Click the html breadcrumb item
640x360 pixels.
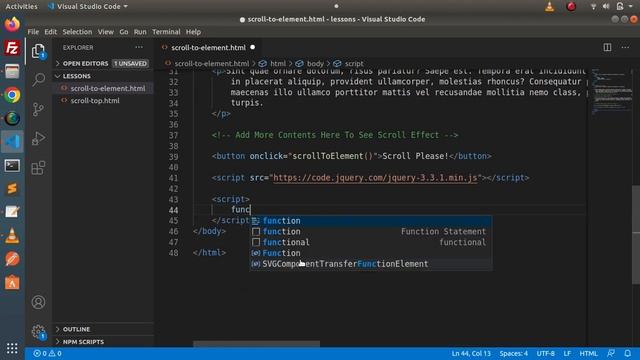pos(278,64)
